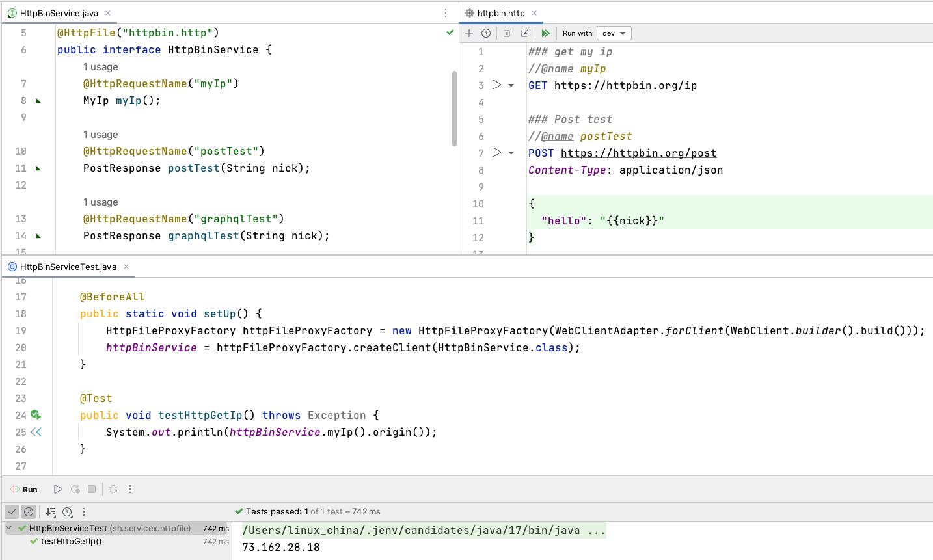
Task: Toggle Show Ignored tests filter
Action: pos(29,512)
